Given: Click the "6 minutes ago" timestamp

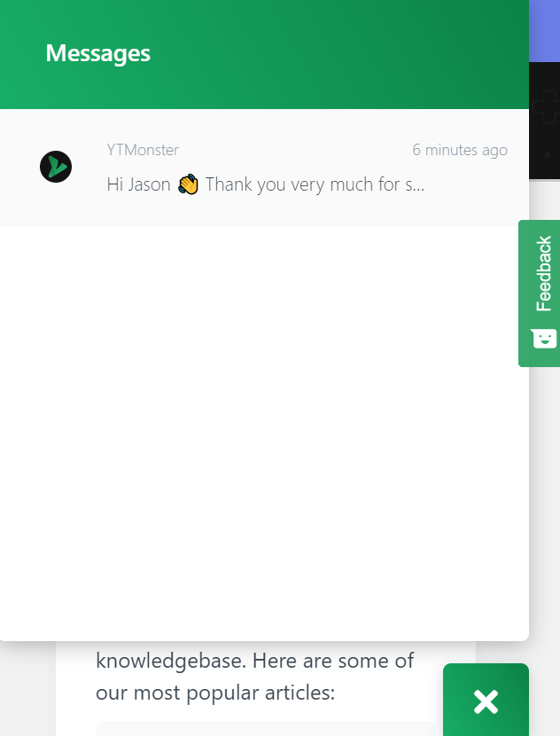Looking at the screenshot, I should click(460, 150).
